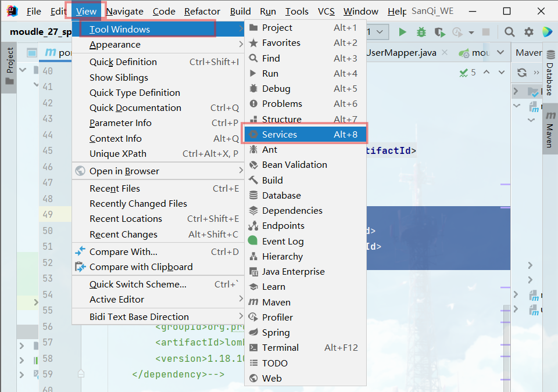Select Unique XPath menu item
558x392 pixels.
click(x=158, y=154)
